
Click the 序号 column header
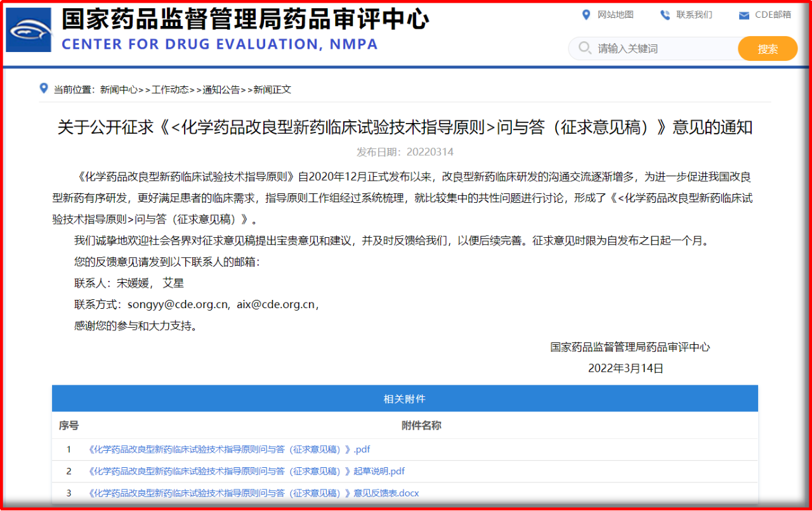69,425
